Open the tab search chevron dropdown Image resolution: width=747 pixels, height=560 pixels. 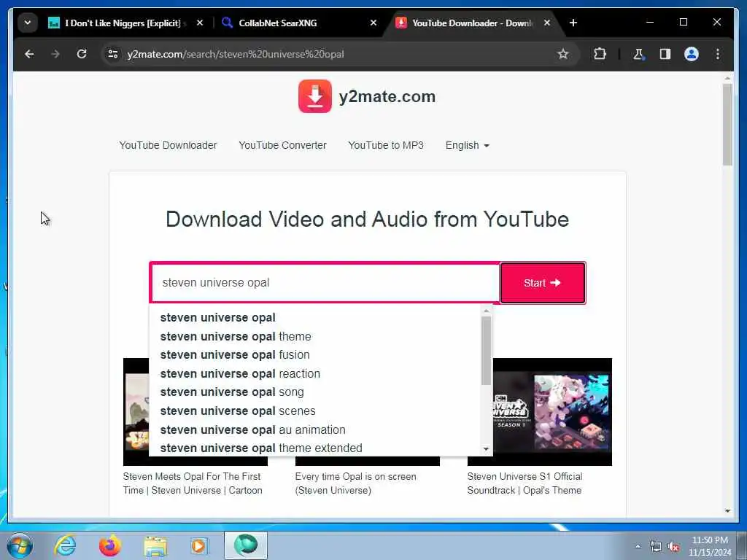28,23
